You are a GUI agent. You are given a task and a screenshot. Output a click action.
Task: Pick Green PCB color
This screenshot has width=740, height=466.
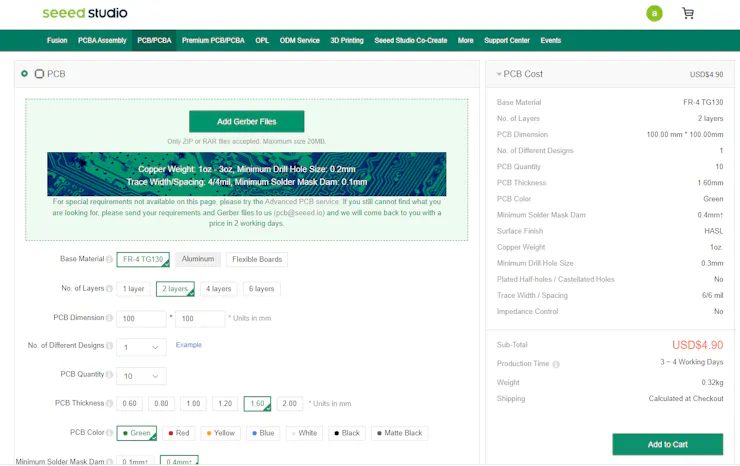tap(137, 433)
